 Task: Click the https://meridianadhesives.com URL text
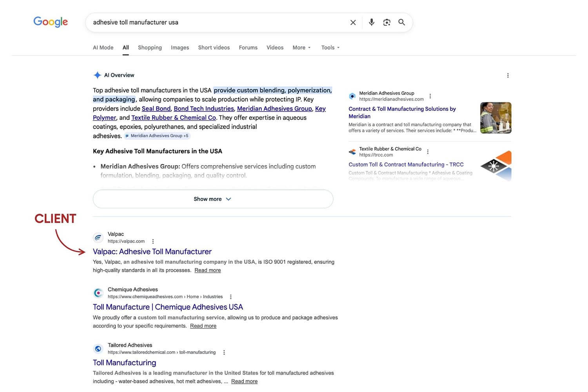click(391, 100)
